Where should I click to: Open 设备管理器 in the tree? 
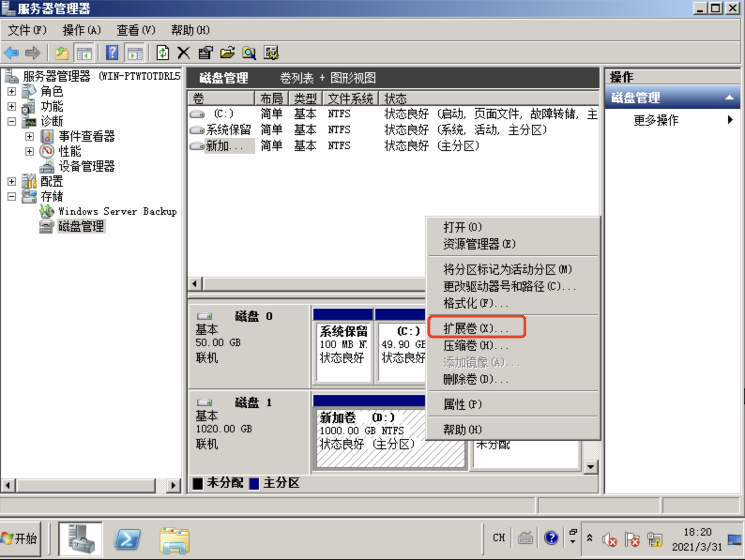click(86, 166)
